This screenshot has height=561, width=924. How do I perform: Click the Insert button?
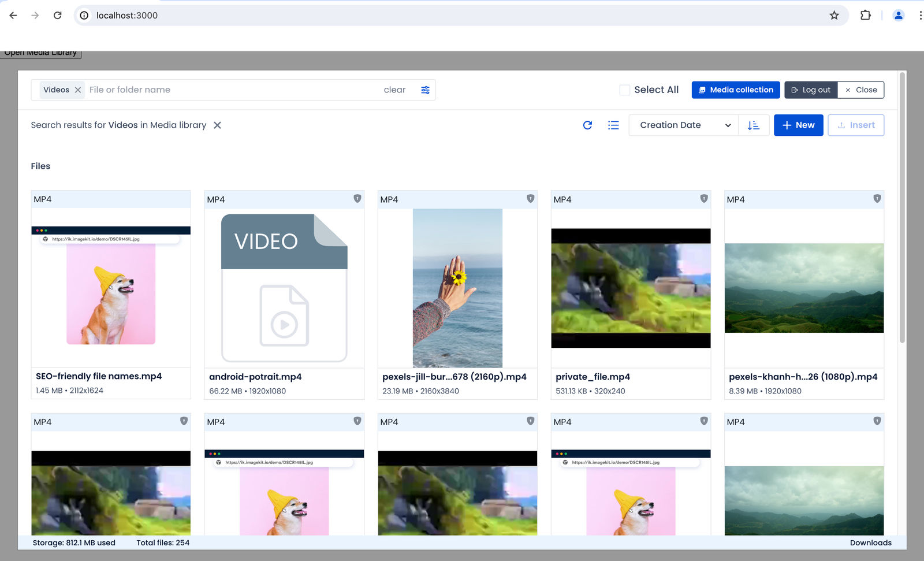tap(856, 125)
